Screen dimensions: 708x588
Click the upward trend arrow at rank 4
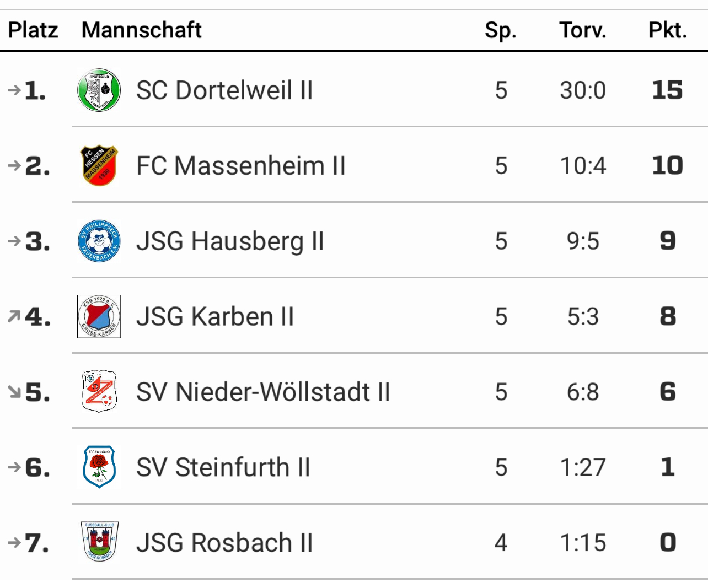pyautogui.click(x=14, y=316)
